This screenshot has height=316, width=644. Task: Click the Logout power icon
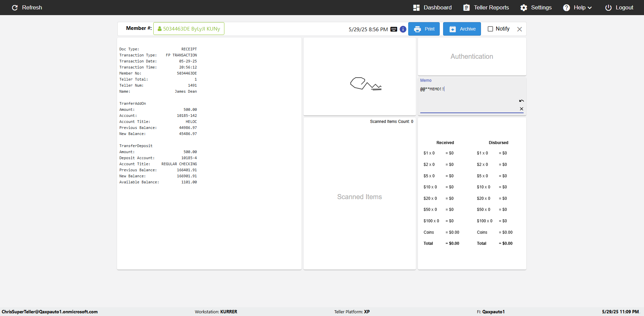pos(608,7)
